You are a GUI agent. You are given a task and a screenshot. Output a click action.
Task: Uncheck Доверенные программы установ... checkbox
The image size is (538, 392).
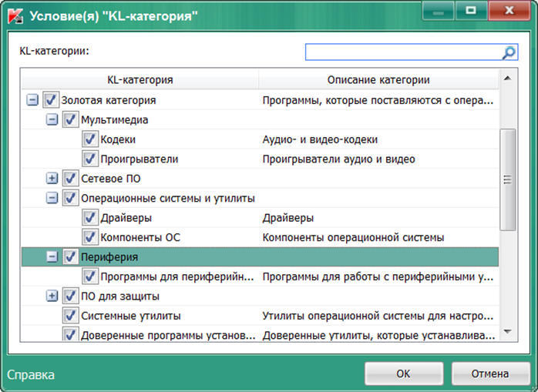70,333
